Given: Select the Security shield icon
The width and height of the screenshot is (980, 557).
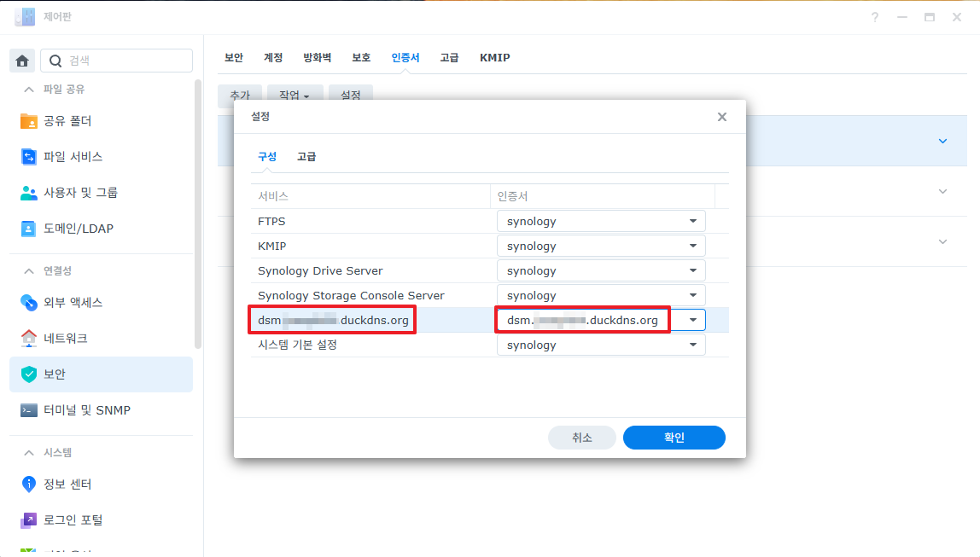Looking at the screenshot, I should pos(29,374).
